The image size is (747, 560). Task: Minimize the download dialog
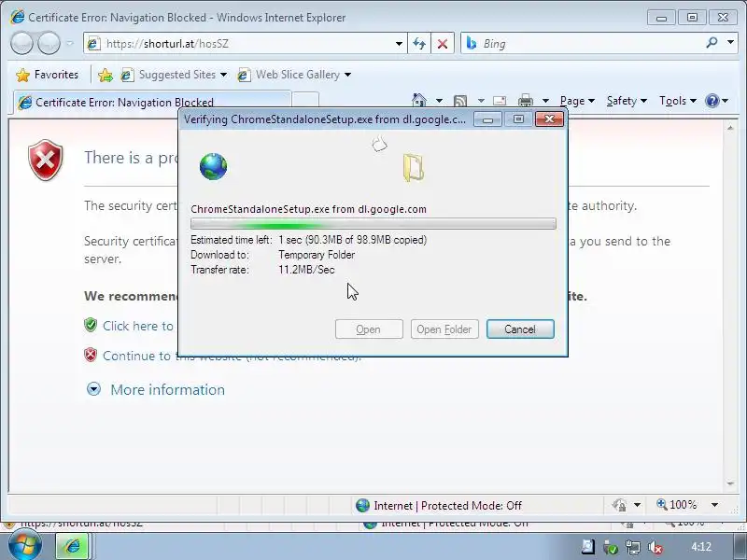click(x=487, y=119)
